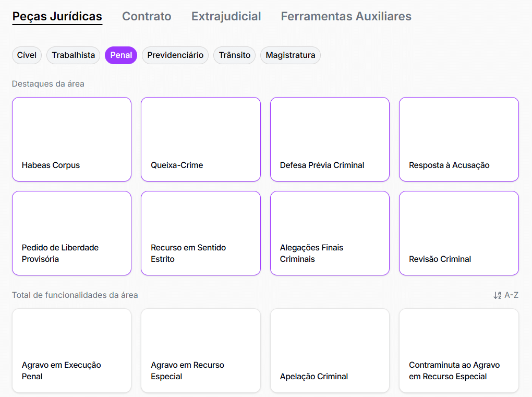Choose the Previdenciário filter chip
532x397 pixels.
coord(175,55)
